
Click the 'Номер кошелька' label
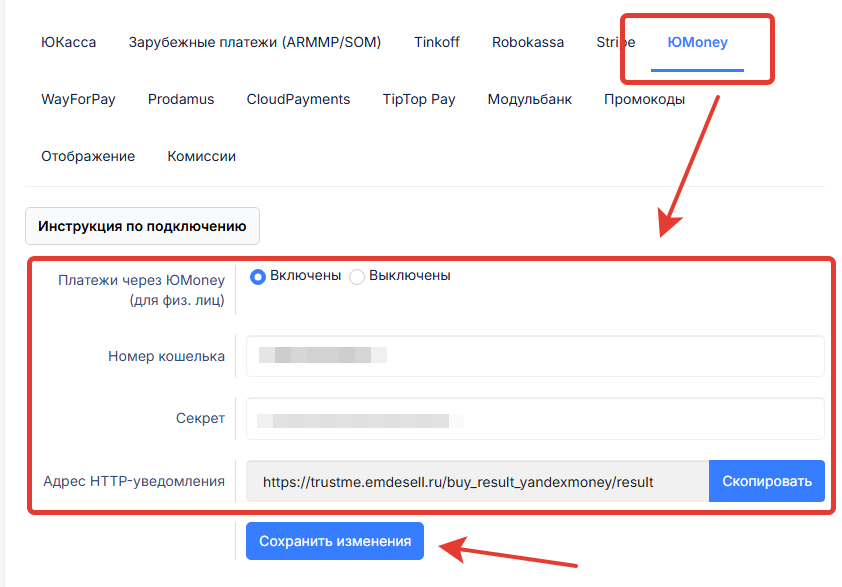pos(166,356)
